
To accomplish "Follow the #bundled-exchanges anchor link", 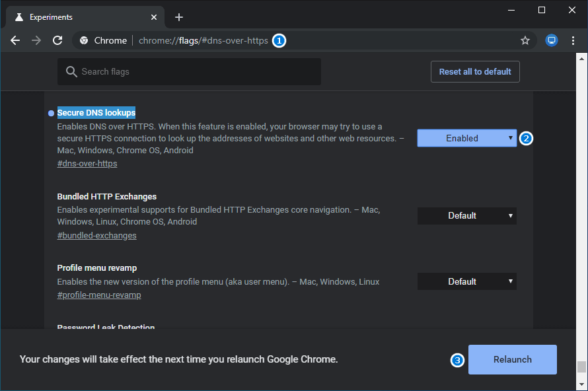I will pos(96,236).
